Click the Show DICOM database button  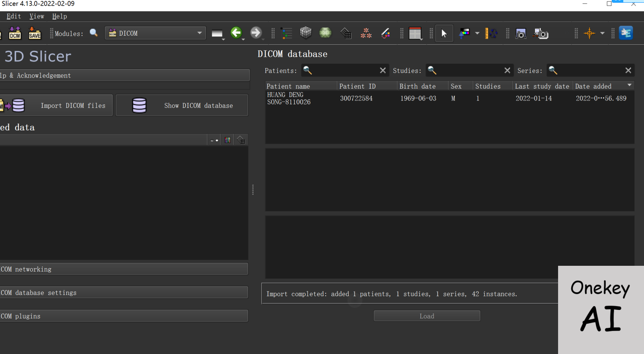coord(182,105)
